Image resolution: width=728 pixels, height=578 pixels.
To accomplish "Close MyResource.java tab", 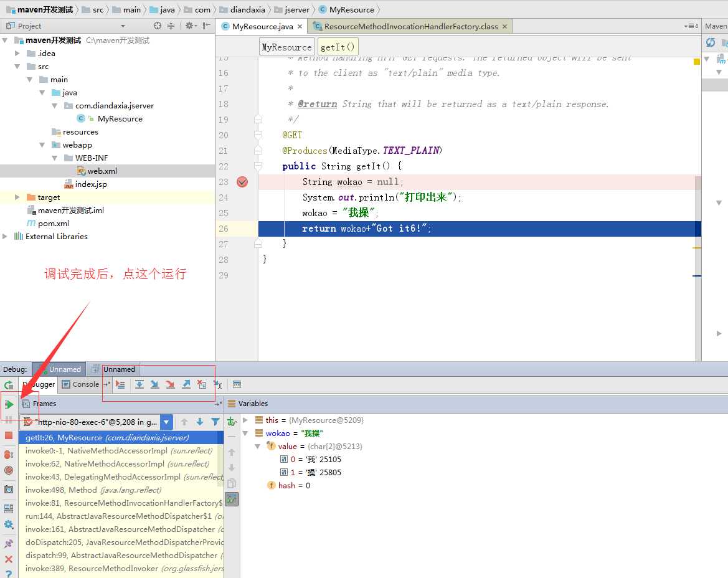I will (300, 26).
